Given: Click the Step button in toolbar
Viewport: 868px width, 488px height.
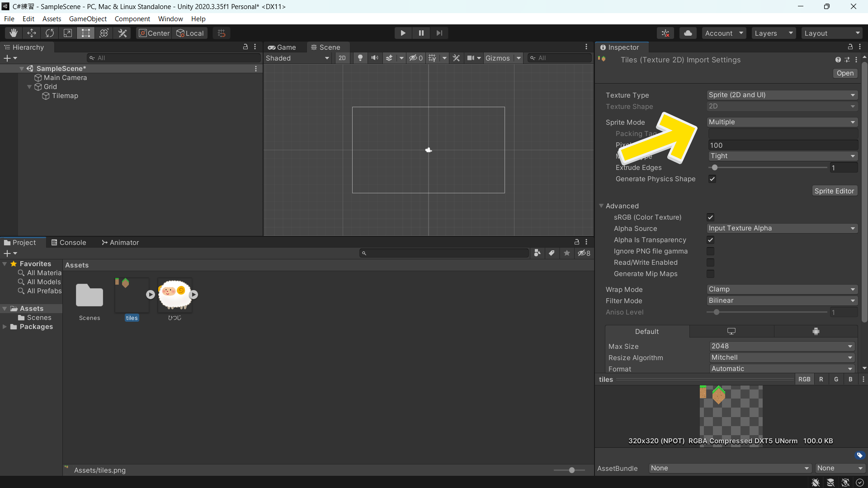Looking at the screenshot, I should [x=439, y=33].
